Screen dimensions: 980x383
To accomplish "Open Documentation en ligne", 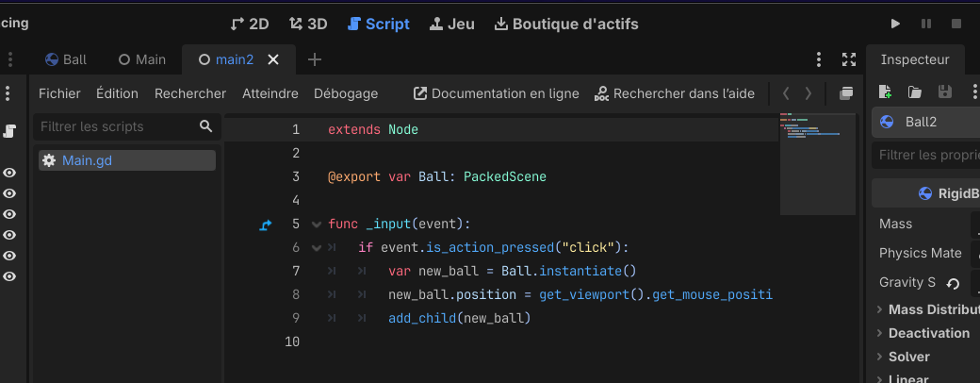I will (497, 93).
